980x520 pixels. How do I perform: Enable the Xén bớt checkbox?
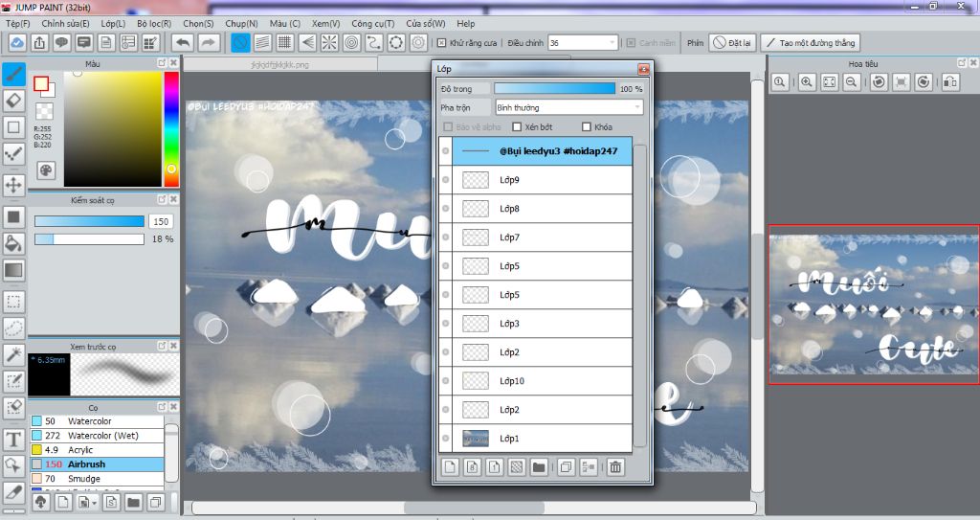(x=517, y=127)
